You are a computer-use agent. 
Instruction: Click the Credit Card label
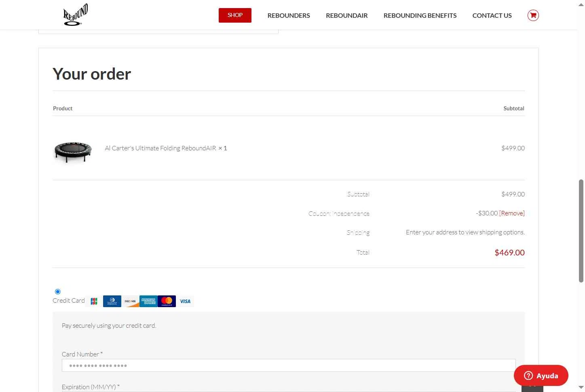click(x=69, y=301)
